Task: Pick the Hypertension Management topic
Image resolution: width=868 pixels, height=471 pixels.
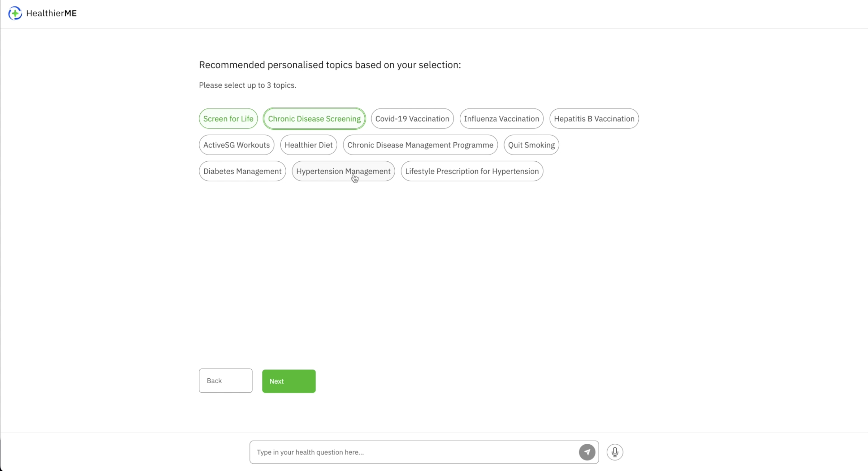Action: pyautogui.click(x=343, y=171)
